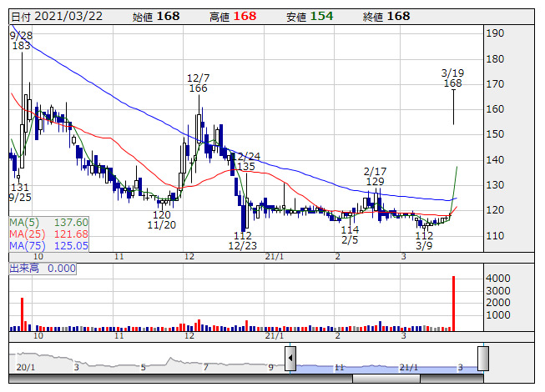Click the 9/28 183 peak label

click(21, 41)
